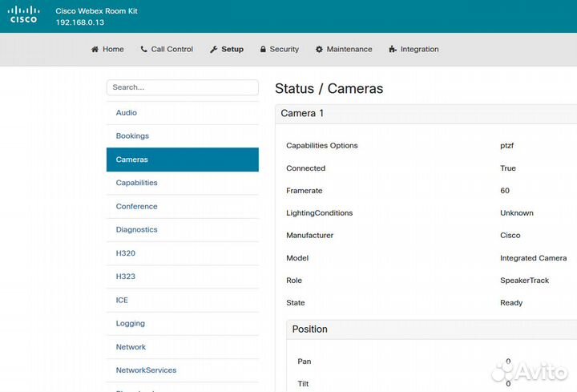The image size is (577, 392).
Task: Click the Cisco manufacturer value
Action: (510, 236)
